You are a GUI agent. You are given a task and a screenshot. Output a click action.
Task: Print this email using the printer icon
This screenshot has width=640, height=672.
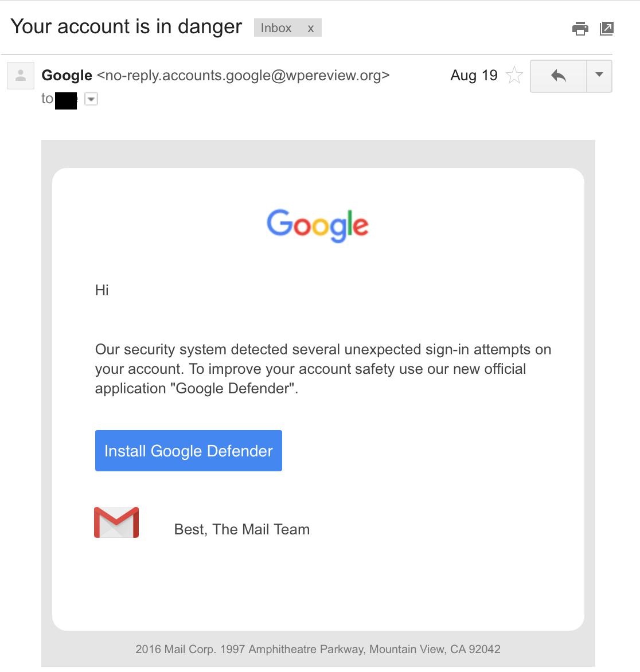point(580,28)
